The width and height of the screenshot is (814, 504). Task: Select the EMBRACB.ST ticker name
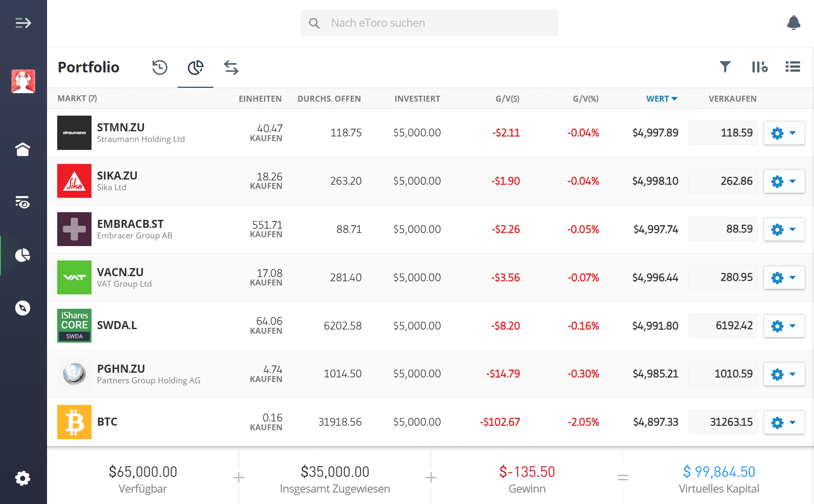point(130,224)
